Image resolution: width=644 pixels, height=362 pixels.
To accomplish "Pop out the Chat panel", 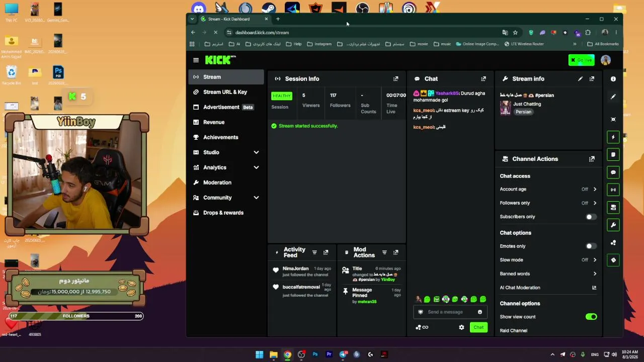I will point(484,79).
